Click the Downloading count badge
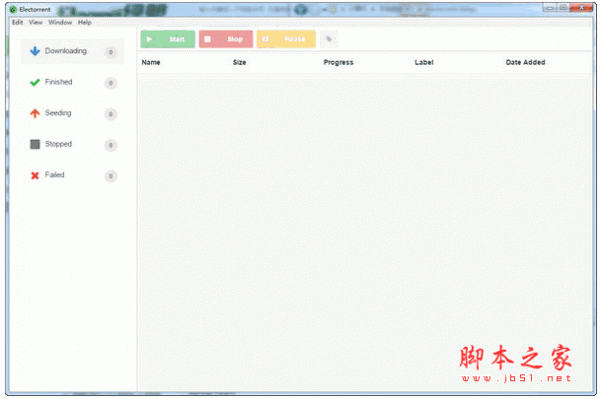The width and height of the screenshot is (600, 399). click(111, 52)
